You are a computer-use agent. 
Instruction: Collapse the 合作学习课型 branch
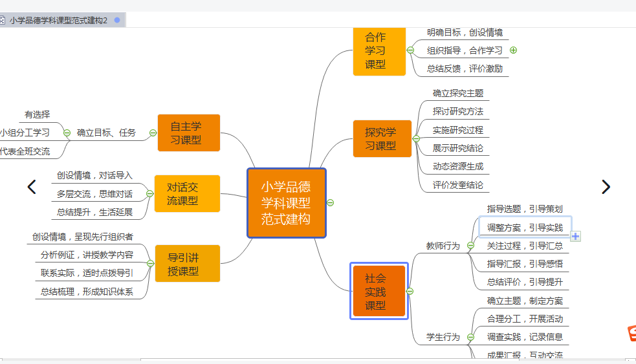pos(410,50)
